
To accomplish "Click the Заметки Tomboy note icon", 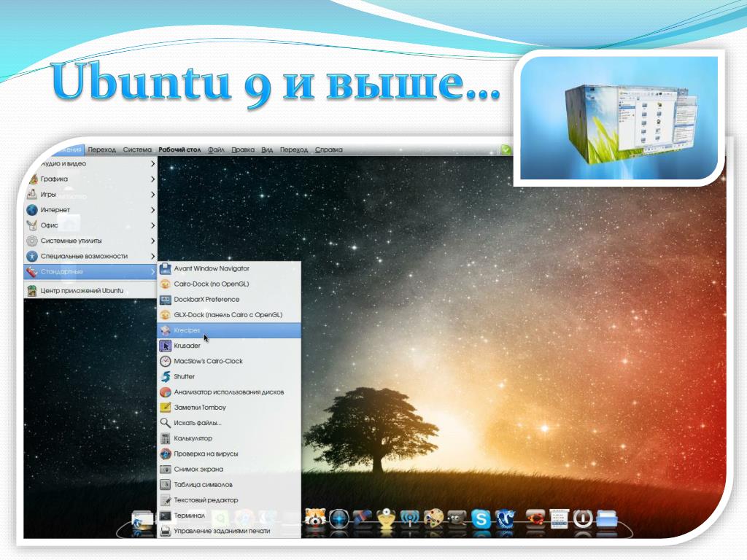I will pyautogui.click(x=166, y=408).
